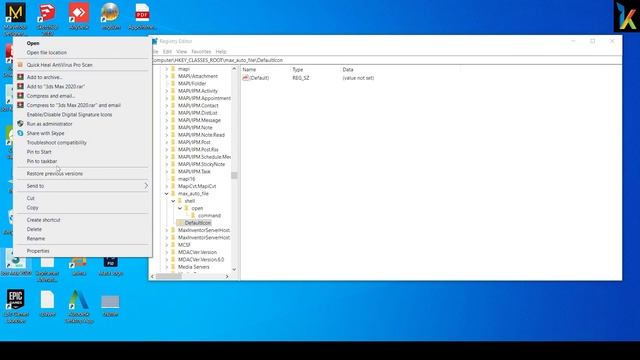Choose Open file location

click(x=47, y=53)
